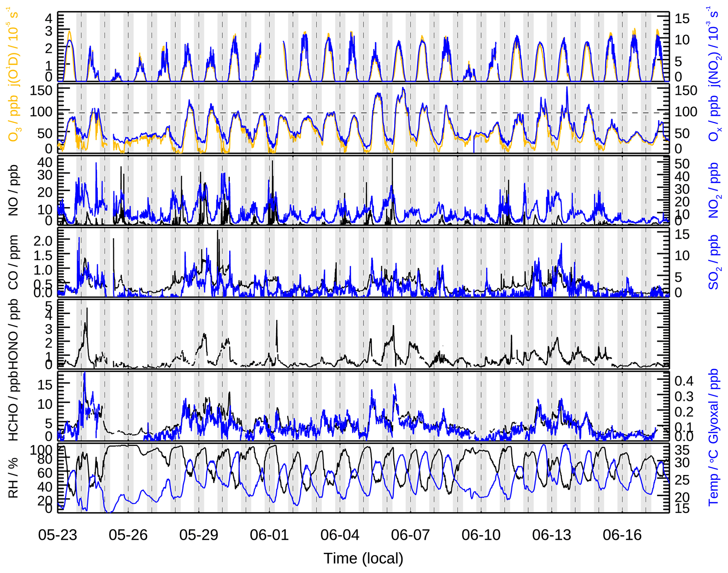
Task: Click the 06-10 date label
Action: [x=481, y=535]
